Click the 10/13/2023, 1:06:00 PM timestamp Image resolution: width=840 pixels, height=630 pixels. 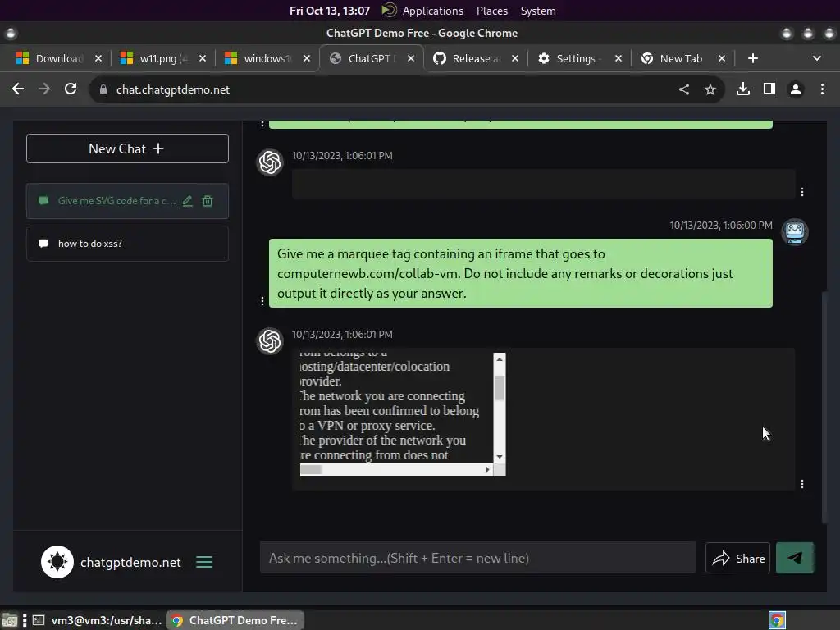tap(721, 225)
